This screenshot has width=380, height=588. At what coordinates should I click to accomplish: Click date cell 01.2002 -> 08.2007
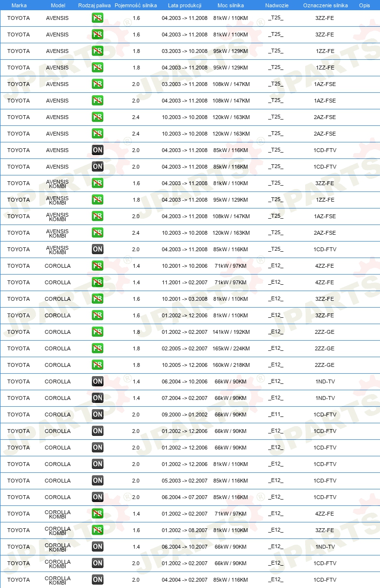tap(185, 530)
